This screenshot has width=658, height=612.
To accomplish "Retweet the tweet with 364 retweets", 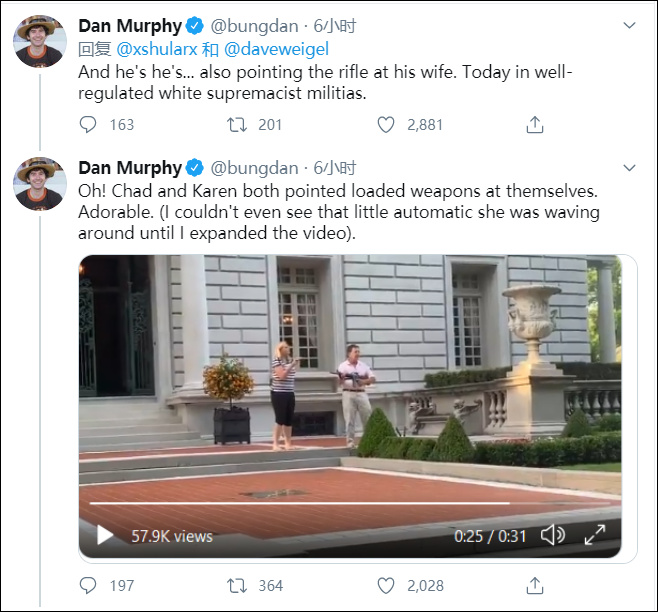I will tap(237, 586).
